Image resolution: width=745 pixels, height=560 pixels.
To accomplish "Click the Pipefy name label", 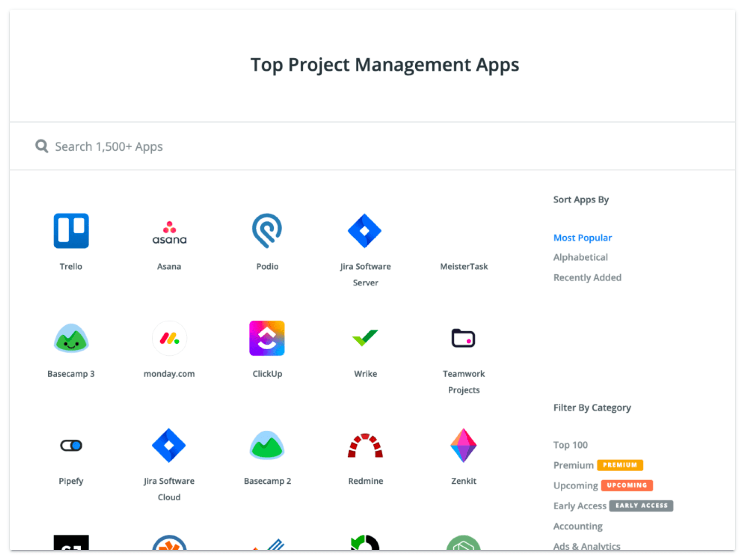I will [71, 481].
